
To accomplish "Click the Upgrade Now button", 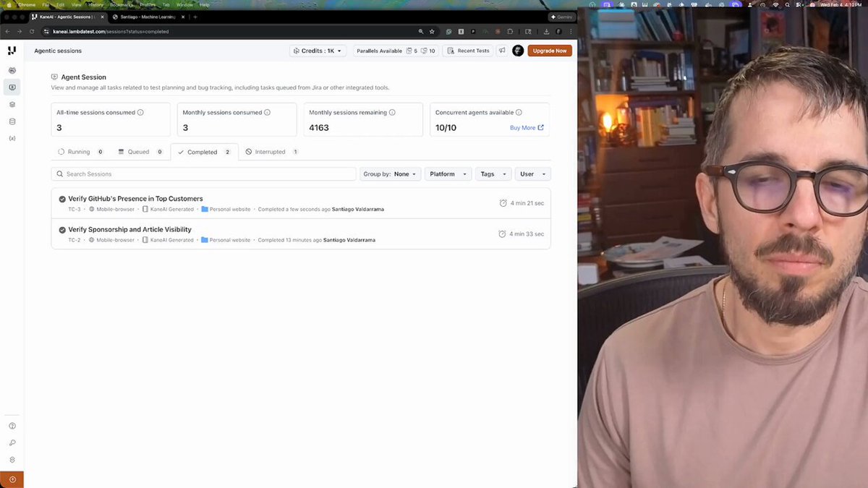I will point(550,51).
